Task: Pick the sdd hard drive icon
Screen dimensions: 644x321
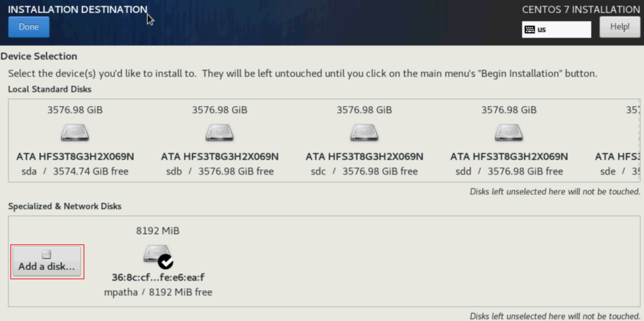Action: (509, 133)
